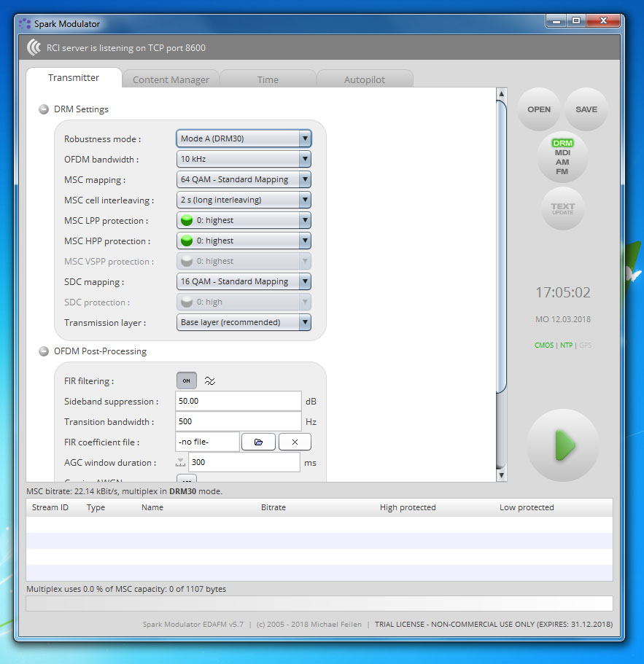Viewport: 644px width, 664px height.
Task: Click the Sideband suppression input field
Action: click(x=238, y=401)
